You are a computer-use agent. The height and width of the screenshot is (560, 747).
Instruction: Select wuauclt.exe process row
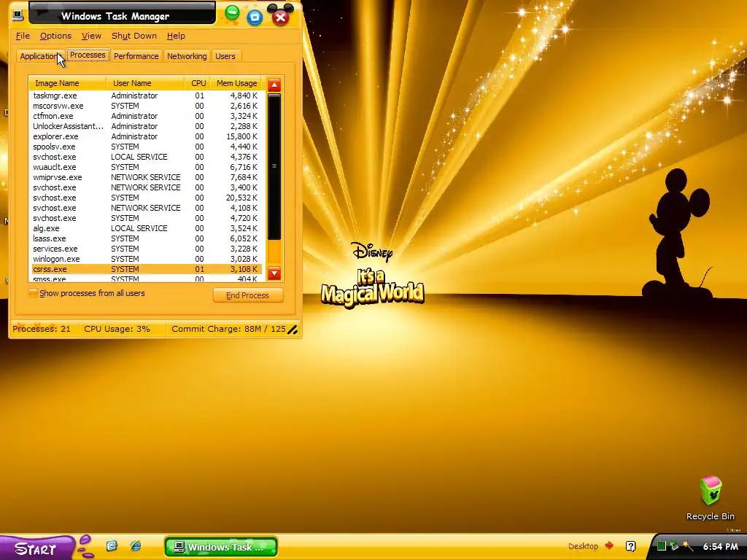coord(146,167)
